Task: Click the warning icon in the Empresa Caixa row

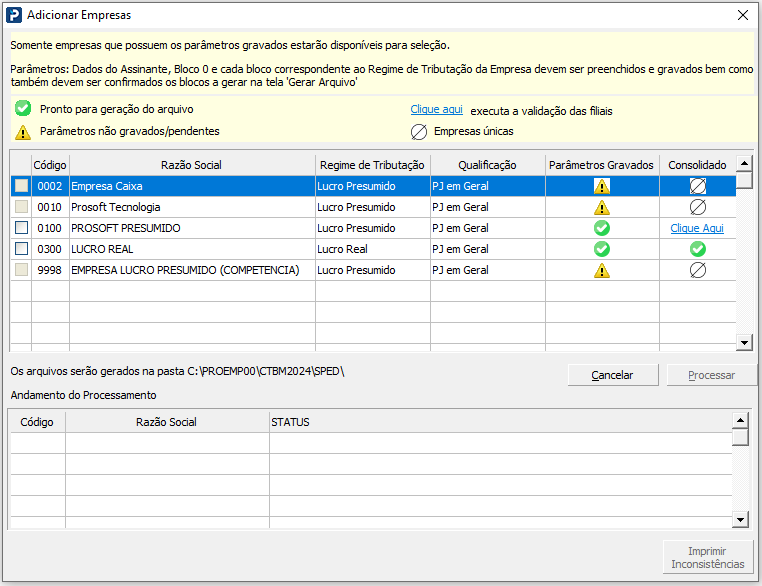Action: pyautogui.click(x=602, y=186)
